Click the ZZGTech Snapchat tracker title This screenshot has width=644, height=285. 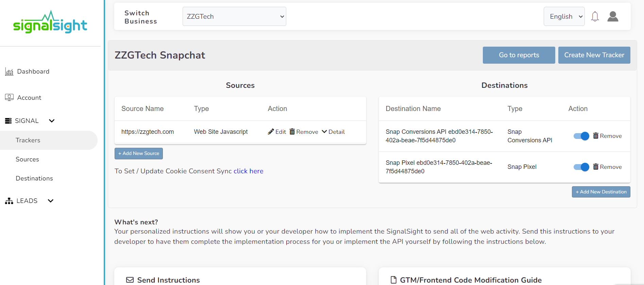(160, 55)
